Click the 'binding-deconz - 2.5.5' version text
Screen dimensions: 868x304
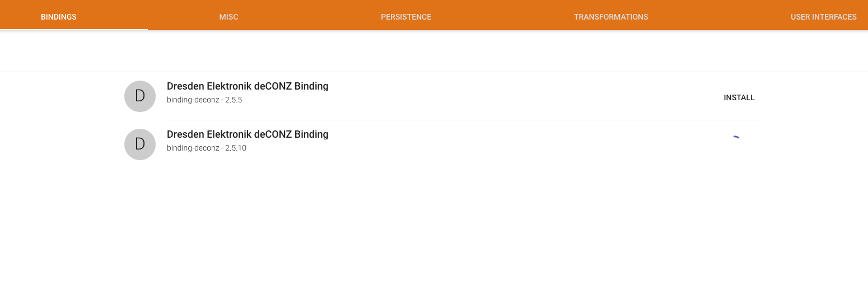coord(204,100)
